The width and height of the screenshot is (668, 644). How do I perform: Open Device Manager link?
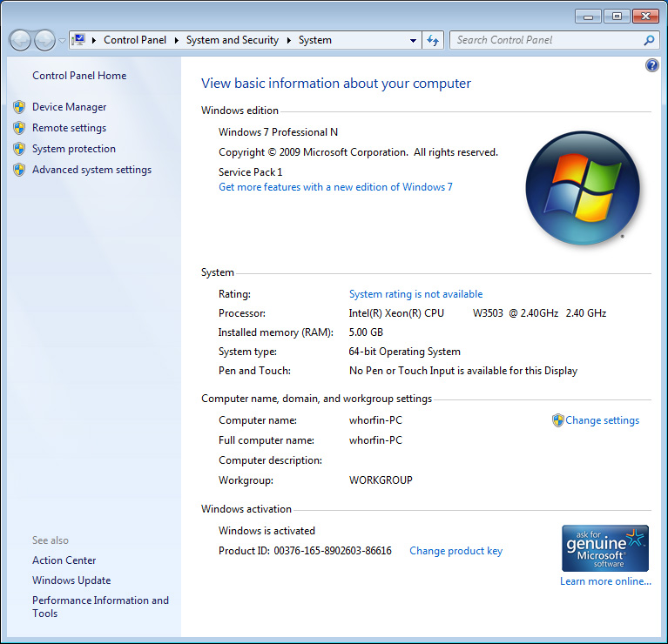69,107
